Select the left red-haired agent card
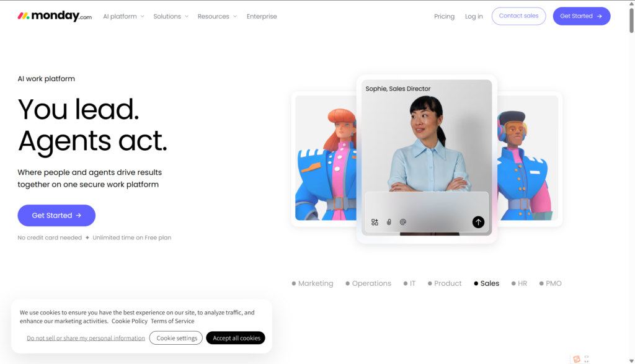Screen dimensions: 635x364 pyautogui.click(x=326, y=158)
